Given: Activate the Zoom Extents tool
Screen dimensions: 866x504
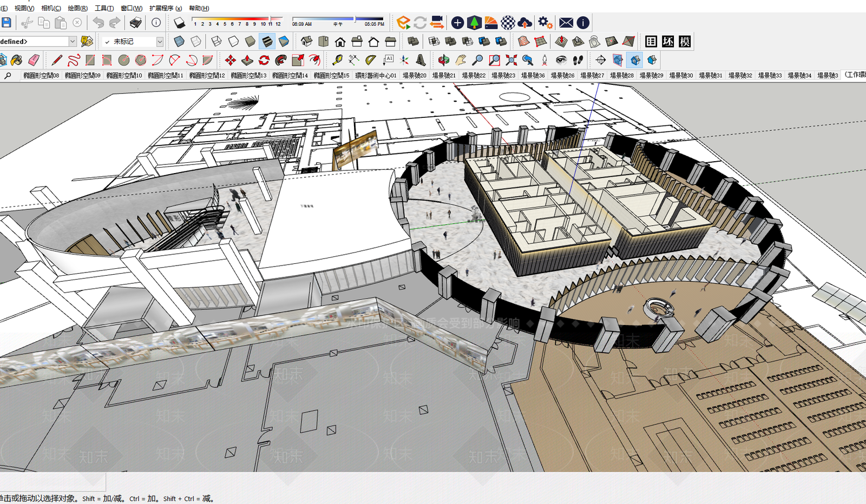Looking at the screenshot, I should point(511,60).
